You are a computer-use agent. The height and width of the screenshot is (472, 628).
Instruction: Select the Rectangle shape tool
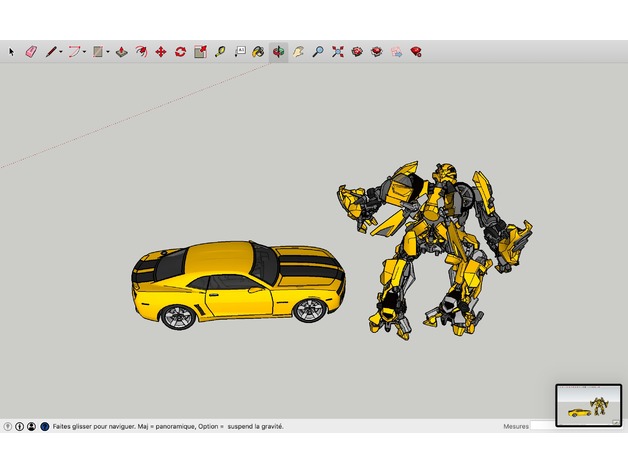click(98, 52)
